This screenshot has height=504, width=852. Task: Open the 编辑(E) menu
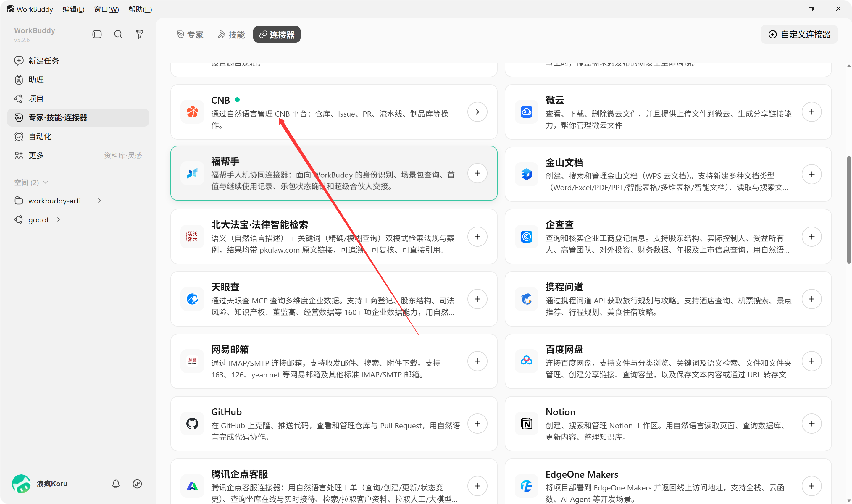click(x=73, y=9)
